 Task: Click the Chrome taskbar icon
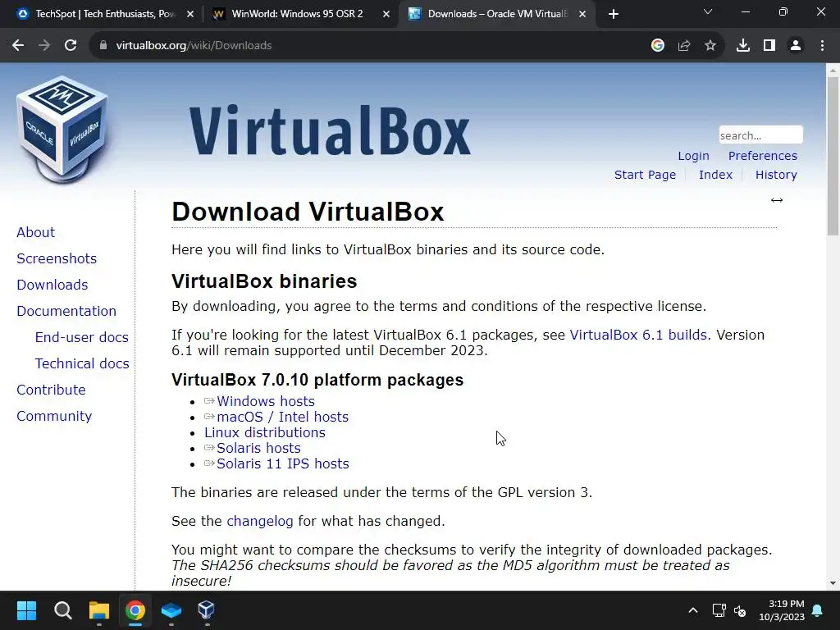(135, 610)
